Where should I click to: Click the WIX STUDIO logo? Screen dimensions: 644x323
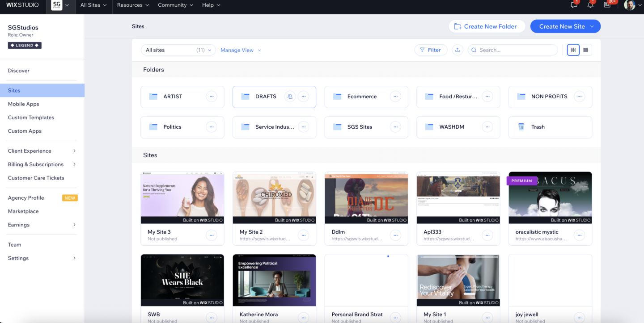22,5
